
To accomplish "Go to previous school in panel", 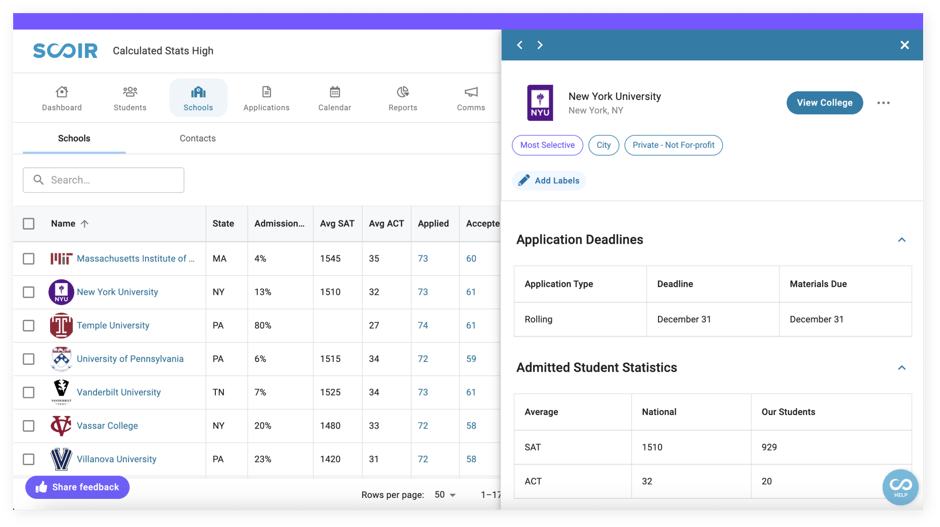I will click(520, 45).
